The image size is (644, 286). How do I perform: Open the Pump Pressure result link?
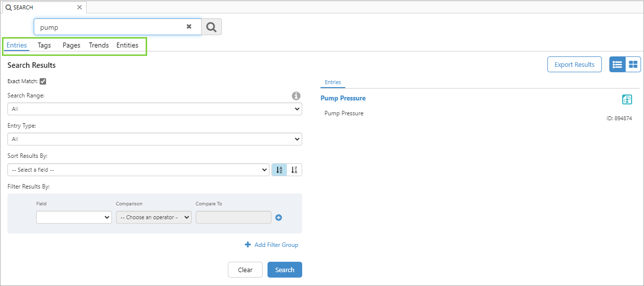(x=343, y=98)
